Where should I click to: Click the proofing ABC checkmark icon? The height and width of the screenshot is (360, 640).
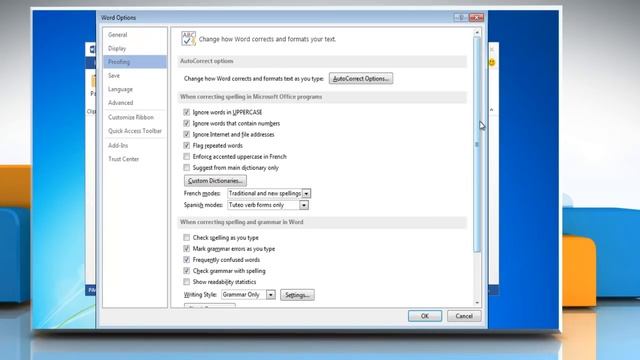(x=188, y=39)
